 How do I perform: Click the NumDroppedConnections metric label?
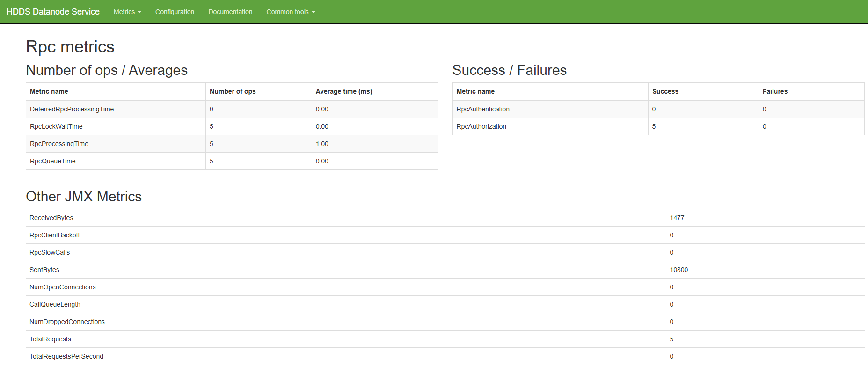click(x=67, y=322)
